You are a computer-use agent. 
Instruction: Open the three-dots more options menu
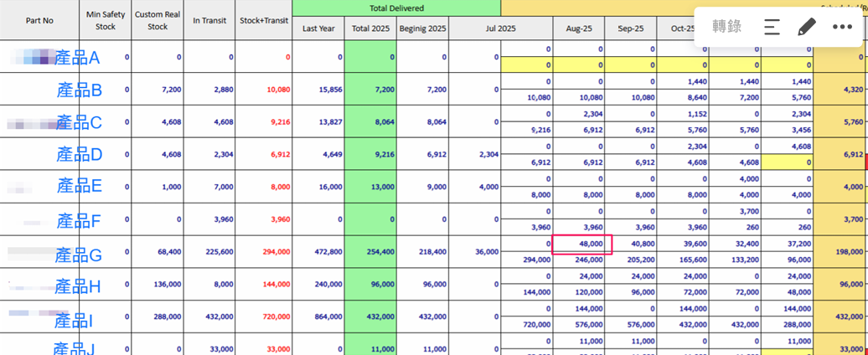coord(842,26)
